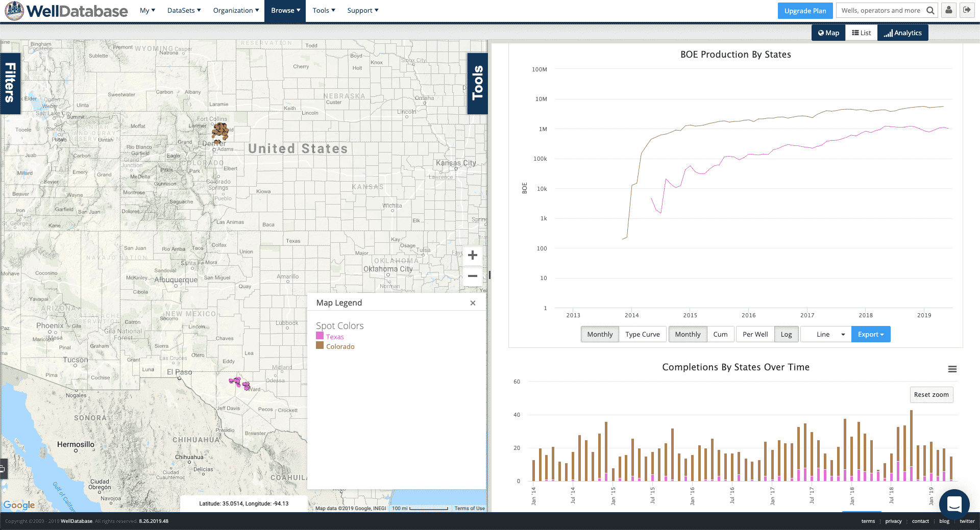Focus the wells and operators search field

click(880, 10)
